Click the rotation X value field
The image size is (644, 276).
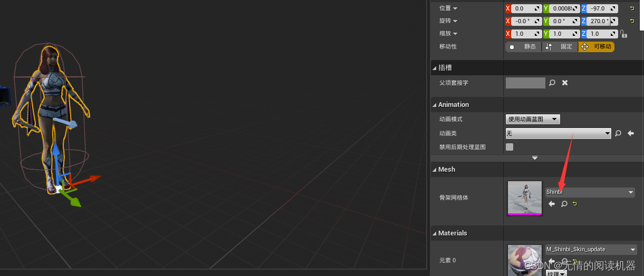click(526, 21)
